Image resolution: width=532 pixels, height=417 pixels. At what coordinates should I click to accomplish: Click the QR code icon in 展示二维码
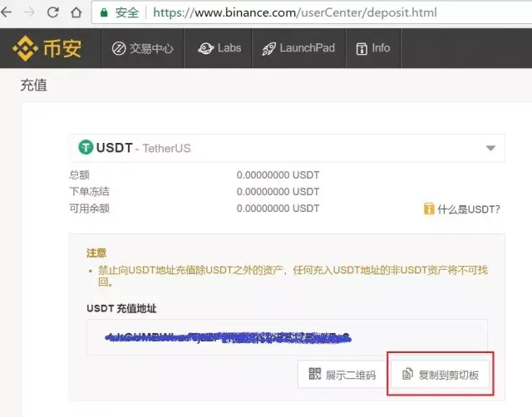(314, 374)
